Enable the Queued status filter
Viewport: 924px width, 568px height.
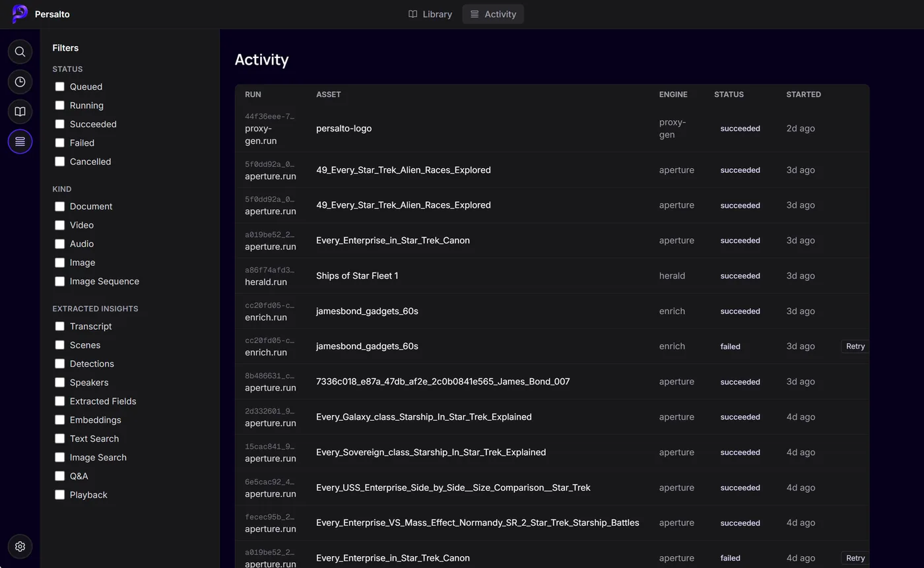click(59, 86)
